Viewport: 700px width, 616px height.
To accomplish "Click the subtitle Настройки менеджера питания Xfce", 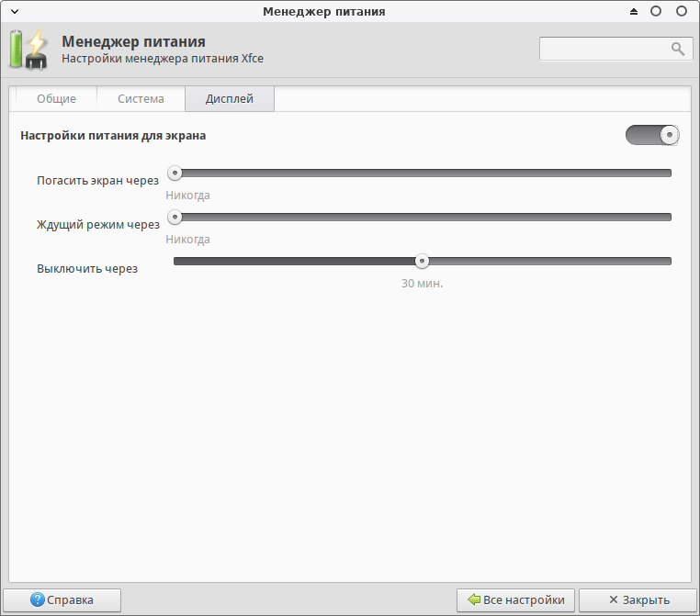I will [163, 59].
